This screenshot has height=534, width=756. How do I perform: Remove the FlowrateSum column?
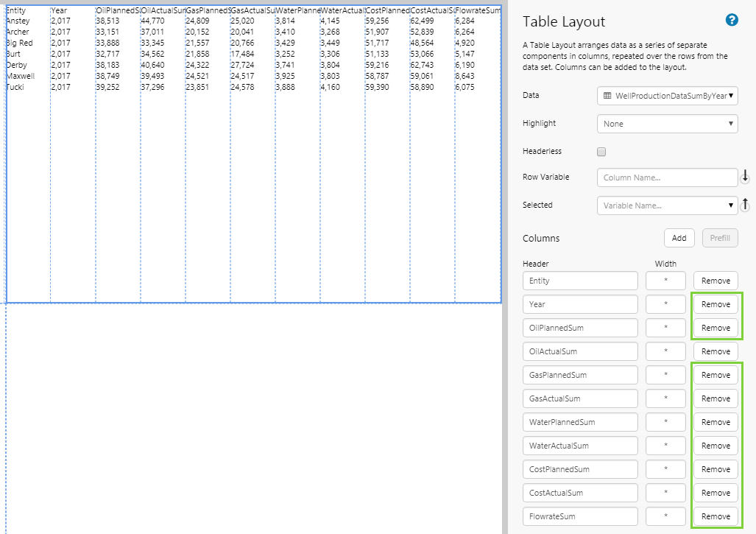tap(716, 516)
